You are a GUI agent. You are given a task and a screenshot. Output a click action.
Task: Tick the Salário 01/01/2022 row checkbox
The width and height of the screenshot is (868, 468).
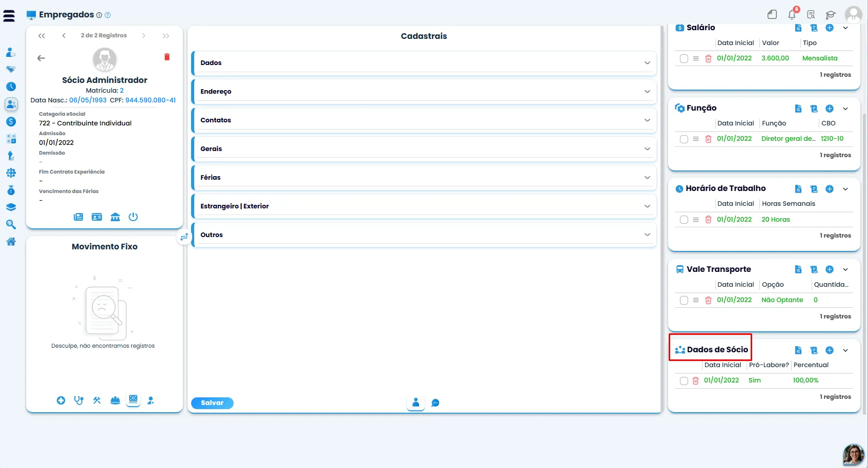click(684, 58)
